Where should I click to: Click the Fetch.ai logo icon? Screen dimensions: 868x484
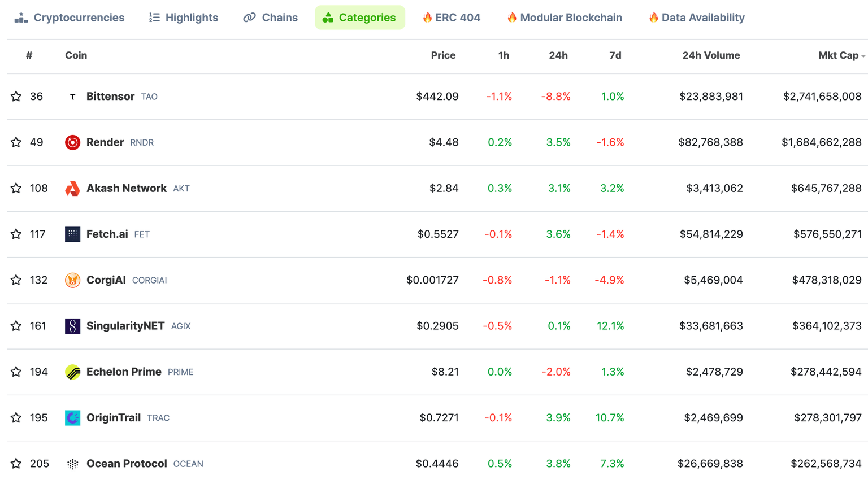(x=72, y=234)
